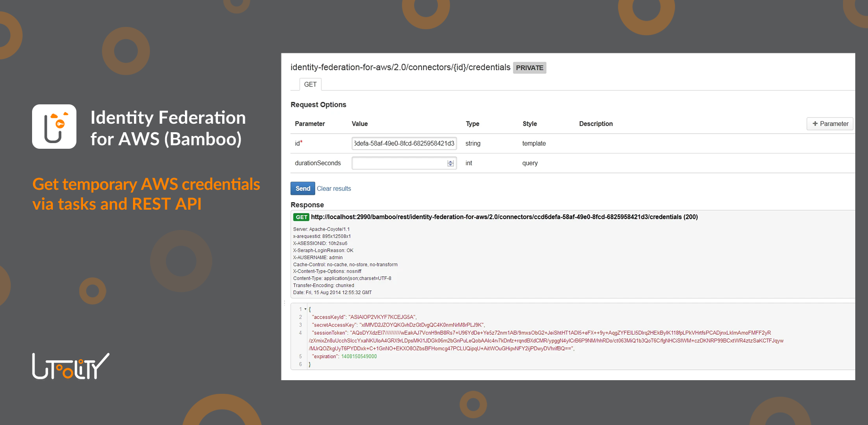Decrement durationSeconds with the down arrow
Image resolution: width=868 pixels, height=425 pixels.
click(451, 165)
